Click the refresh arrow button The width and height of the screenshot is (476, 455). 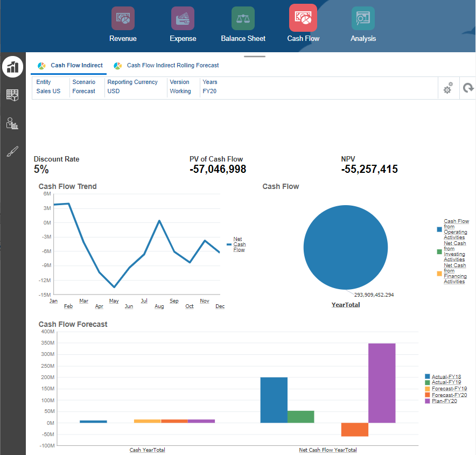468,88
